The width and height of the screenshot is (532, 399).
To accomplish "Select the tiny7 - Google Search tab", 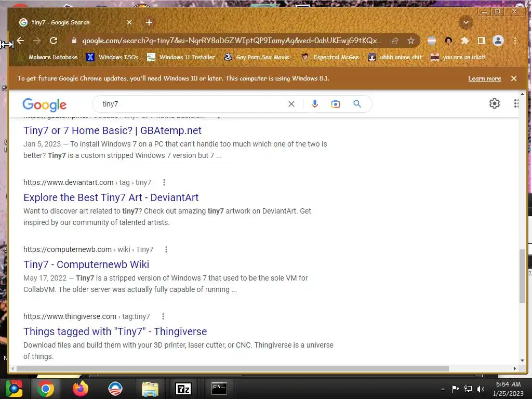I will [x=75, y=22].
